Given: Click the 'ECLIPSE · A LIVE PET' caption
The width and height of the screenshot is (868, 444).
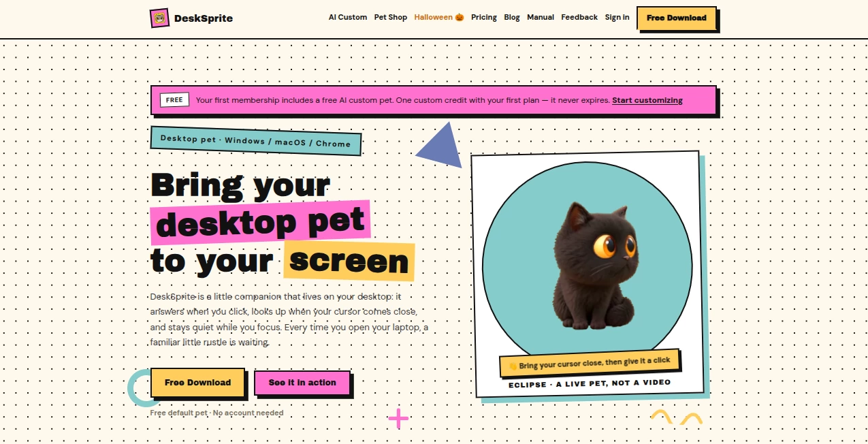Looking at the screenshot, I should pyautogui.click(x=590, y=383).
